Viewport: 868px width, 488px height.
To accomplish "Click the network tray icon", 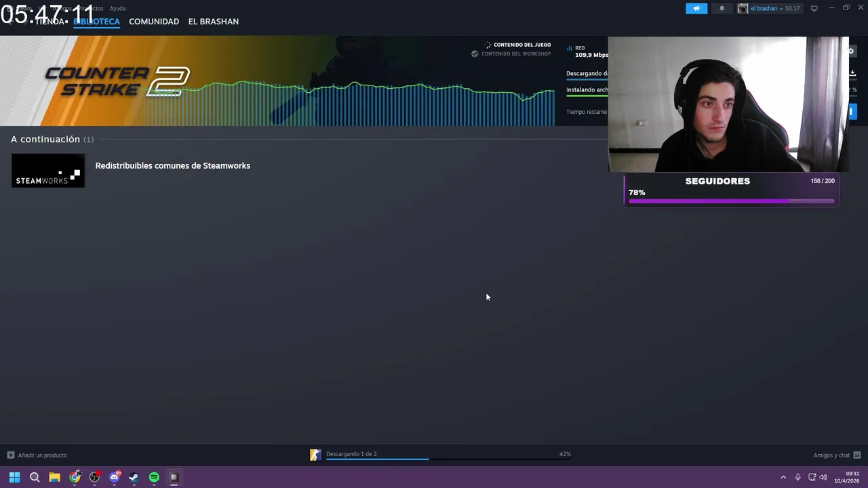I will pos(812,477).
